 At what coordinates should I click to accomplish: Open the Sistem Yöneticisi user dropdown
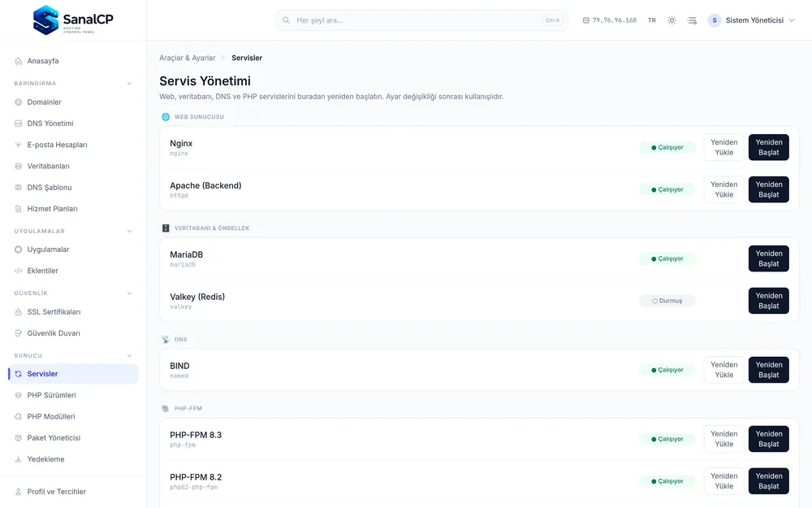(751, 20)
